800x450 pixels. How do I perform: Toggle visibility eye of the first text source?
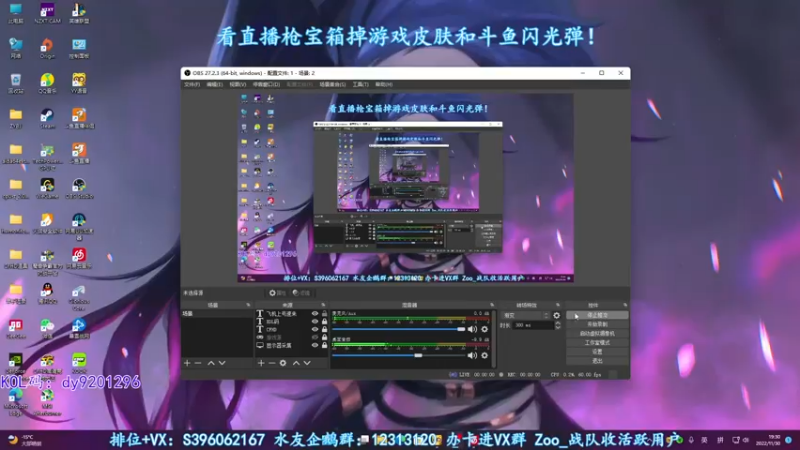(315, 314)
